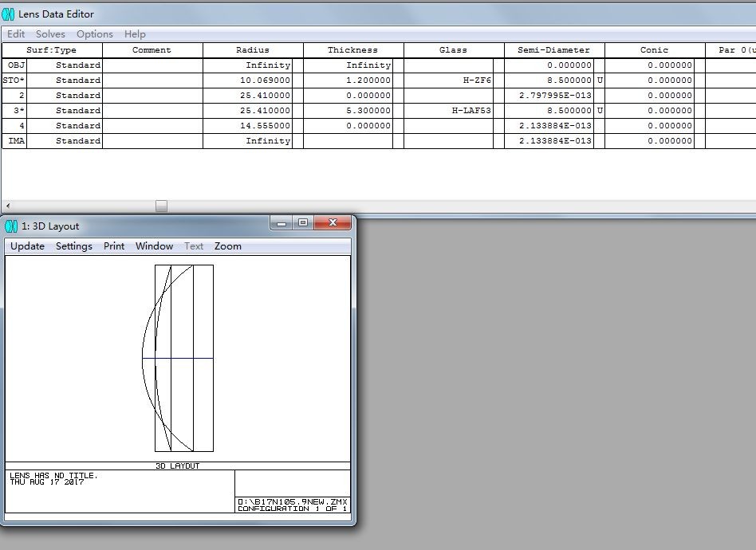This screenshot has height=550, width=756.
Task: Click the lens drawing in 3D Layout
Action: point(178,358)
